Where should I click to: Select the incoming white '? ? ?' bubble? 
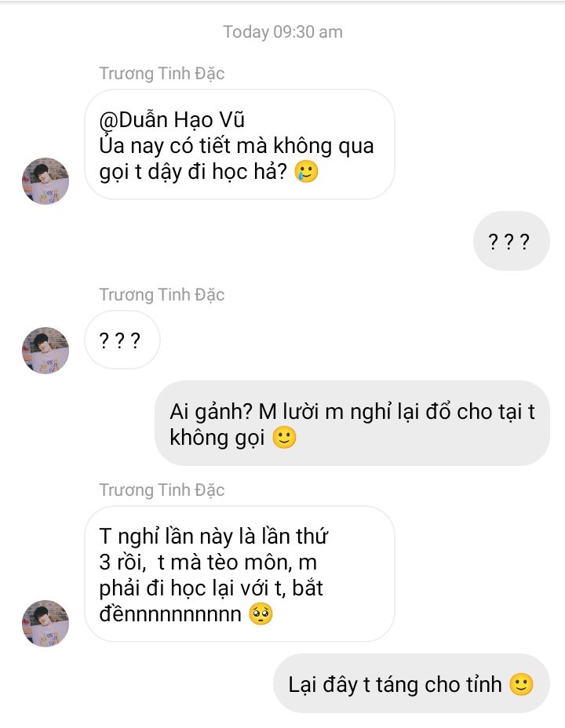[122, 340]
